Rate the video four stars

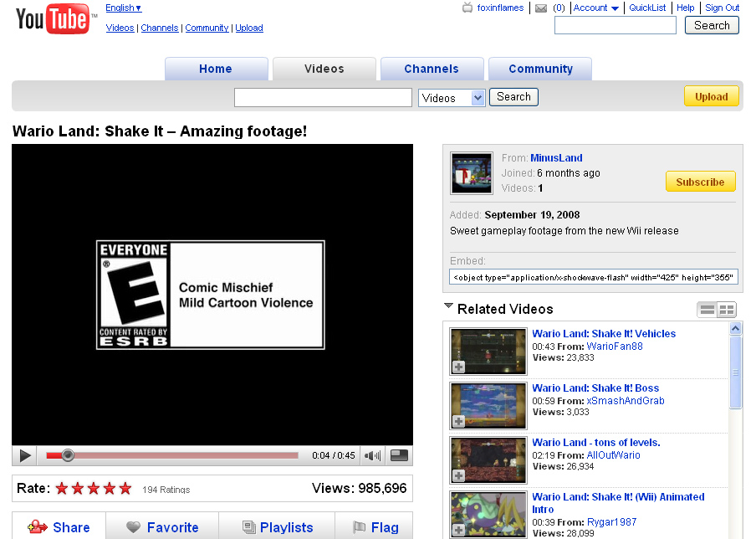click(x=110, y=489)
